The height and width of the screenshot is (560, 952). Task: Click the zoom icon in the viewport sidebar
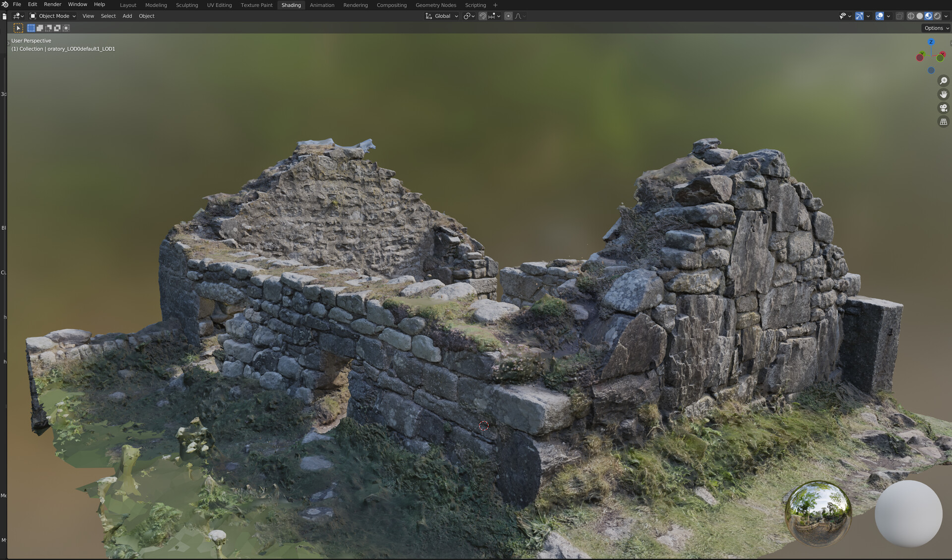tap(944, 80)
